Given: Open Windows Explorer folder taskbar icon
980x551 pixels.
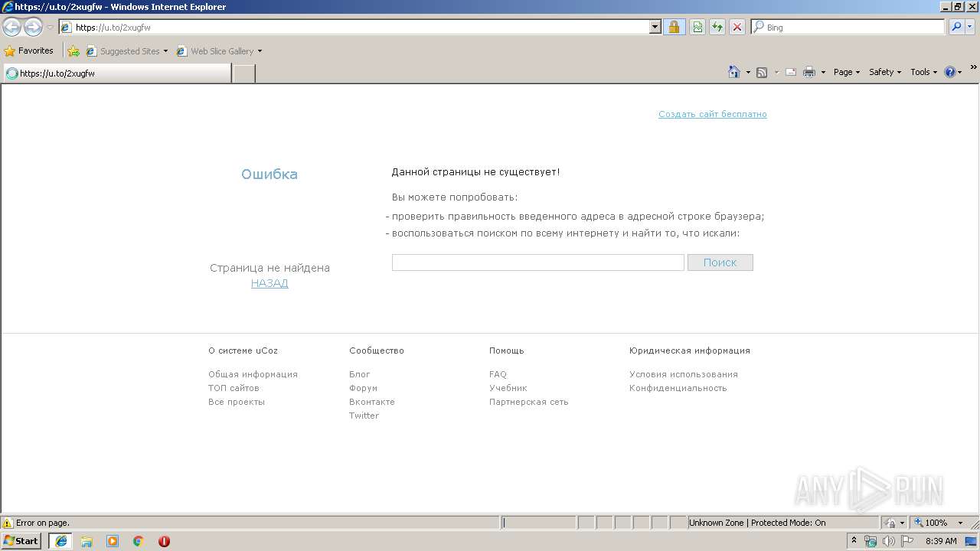Looking at the screenshot, I should point(87,541).
